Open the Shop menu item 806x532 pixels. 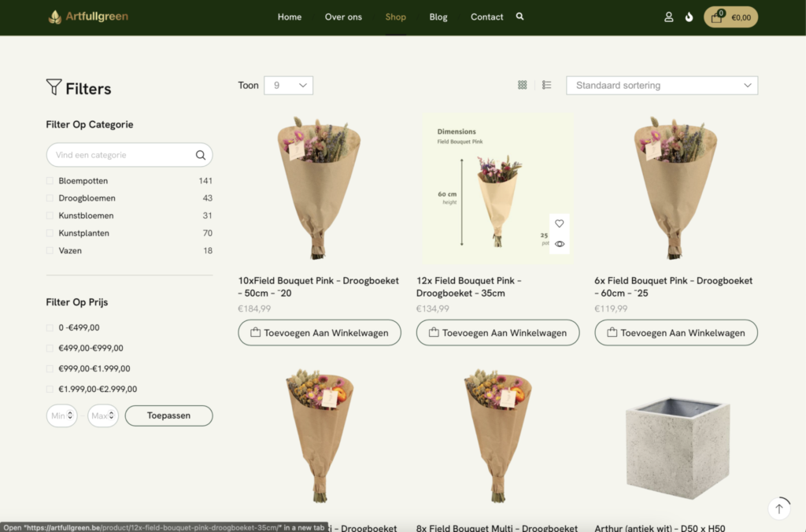pos(395,17)
